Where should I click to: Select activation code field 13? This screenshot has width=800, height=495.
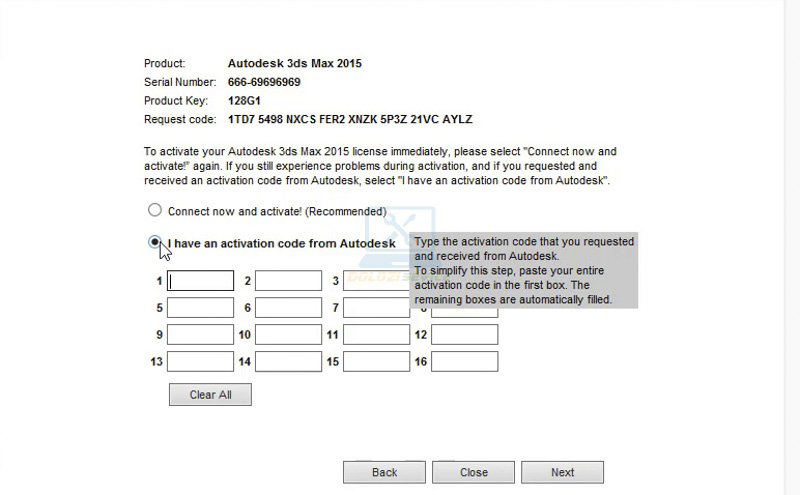[x=200, y=362]
